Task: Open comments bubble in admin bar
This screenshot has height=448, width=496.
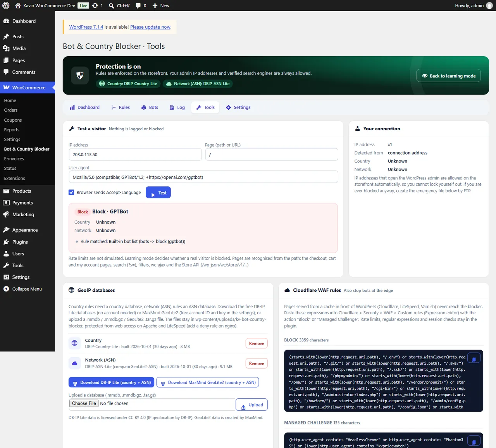Action: coord(141,5)
